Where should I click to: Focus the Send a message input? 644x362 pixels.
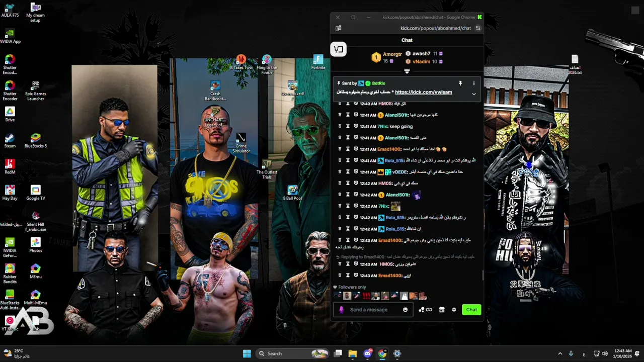373,310
